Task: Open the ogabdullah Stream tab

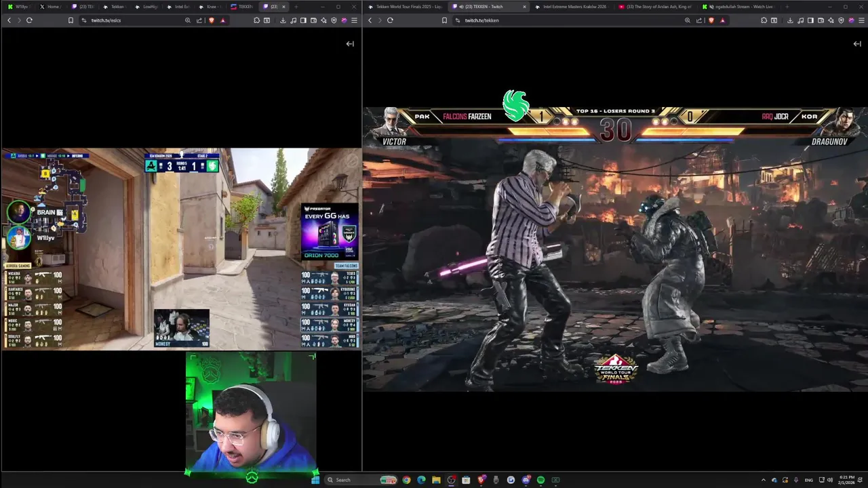Action: [x=739, y=7]
